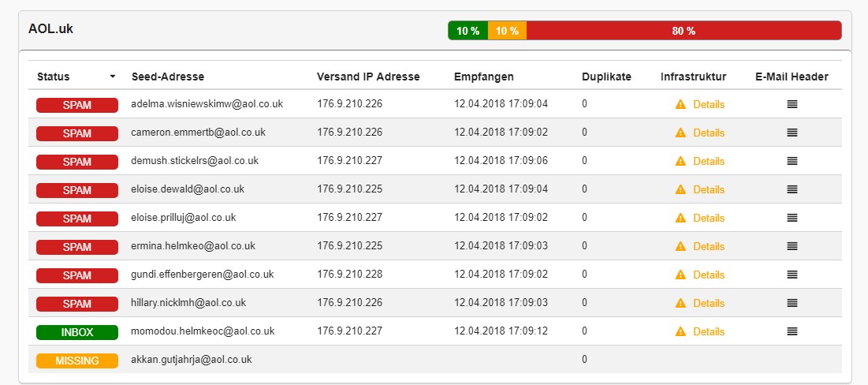Open the email header icon for ermina.helmkeo
Screen dimensions: 868x385
click(792, 246)
